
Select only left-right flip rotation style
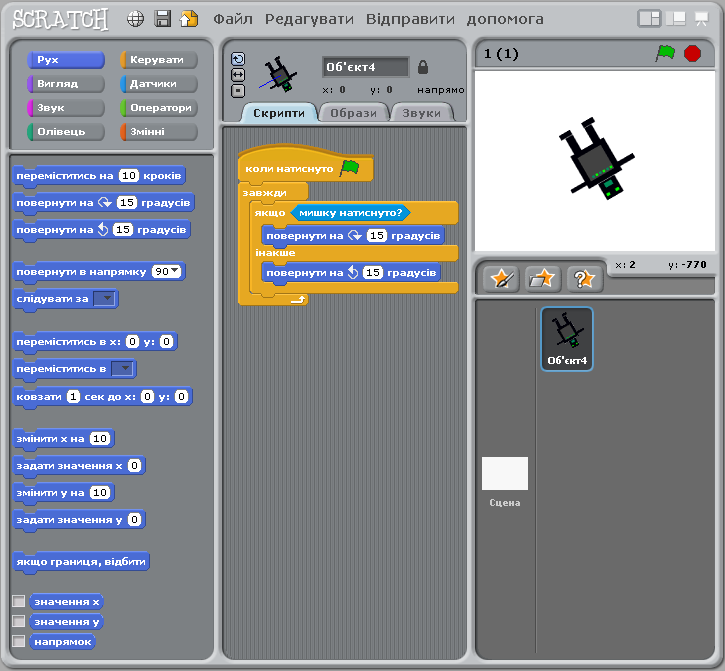[x=238, y=75]
